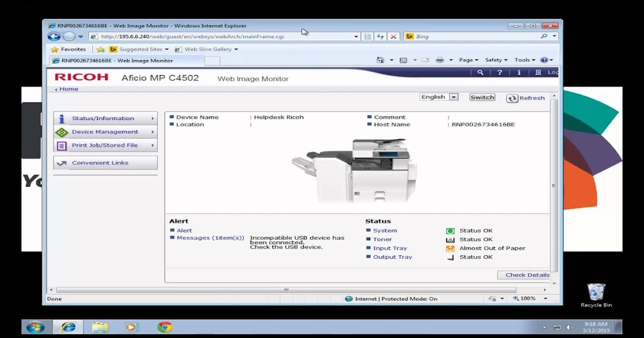Click the Login icon in Ricoh header
This screenshot has width=644, height=338.
point(538,72)
